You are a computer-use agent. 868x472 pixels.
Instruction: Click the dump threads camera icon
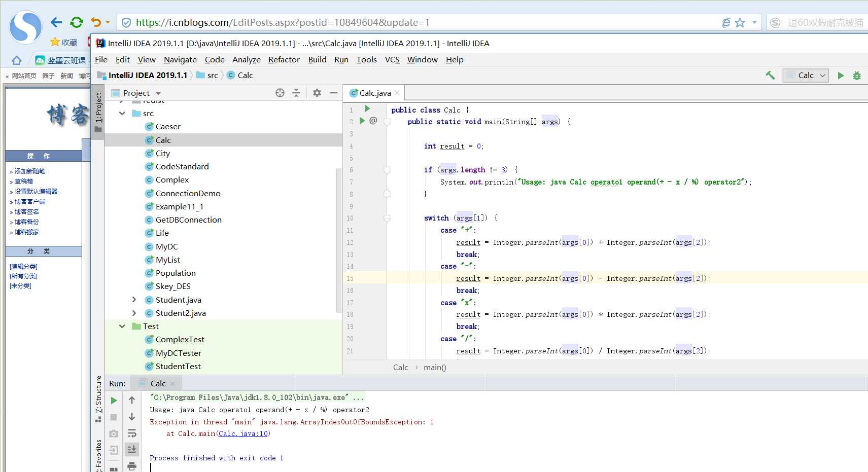point(114,433)
